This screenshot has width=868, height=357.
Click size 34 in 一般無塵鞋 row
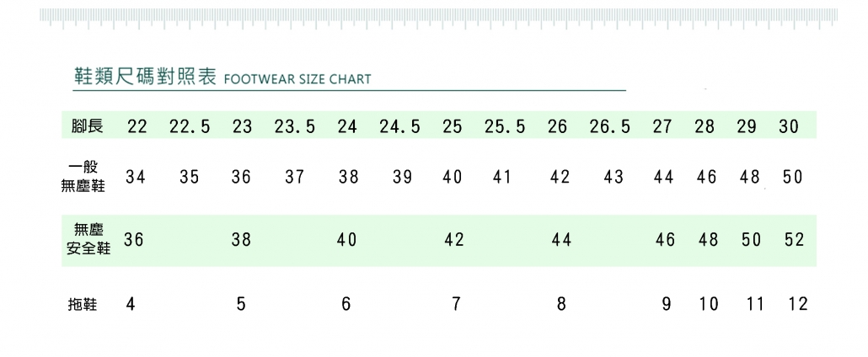pos(135,178)
